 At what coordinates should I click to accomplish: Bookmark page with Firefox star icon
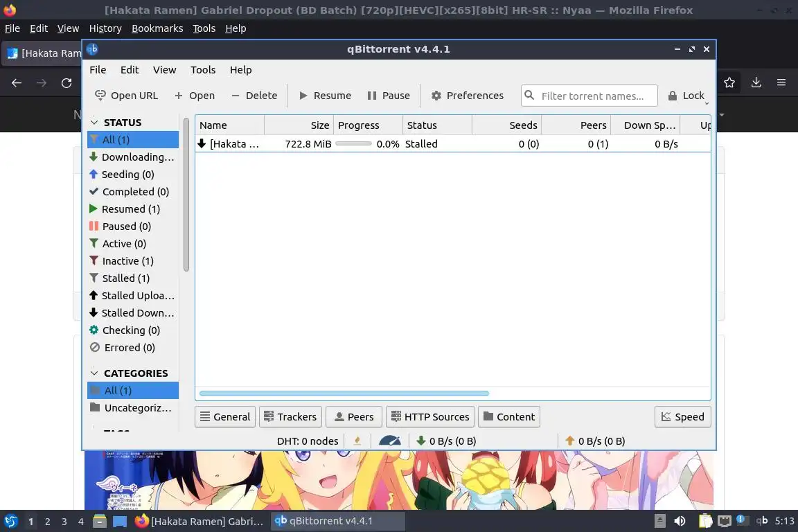point(729,82)
